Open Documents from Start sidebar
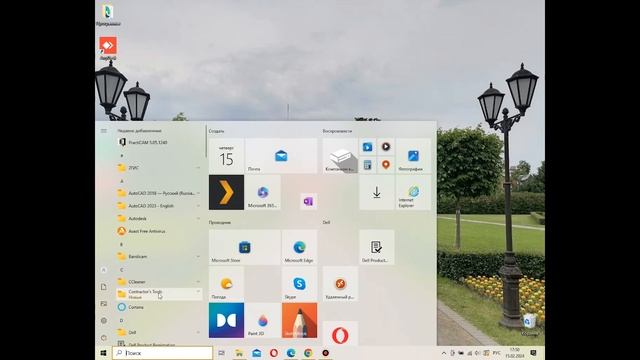Viewport: 640px width, 360px height. tap(104, 287)
